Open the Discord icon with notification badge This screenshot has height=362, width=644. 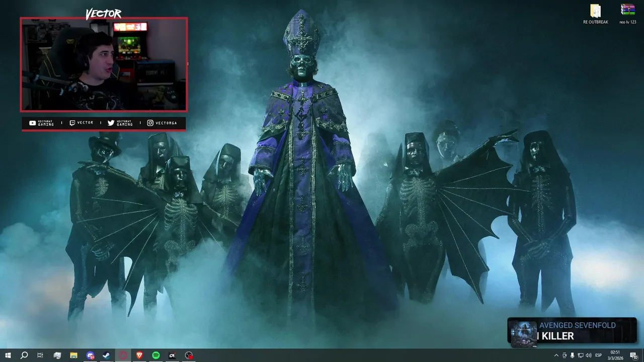click(90, 355)
